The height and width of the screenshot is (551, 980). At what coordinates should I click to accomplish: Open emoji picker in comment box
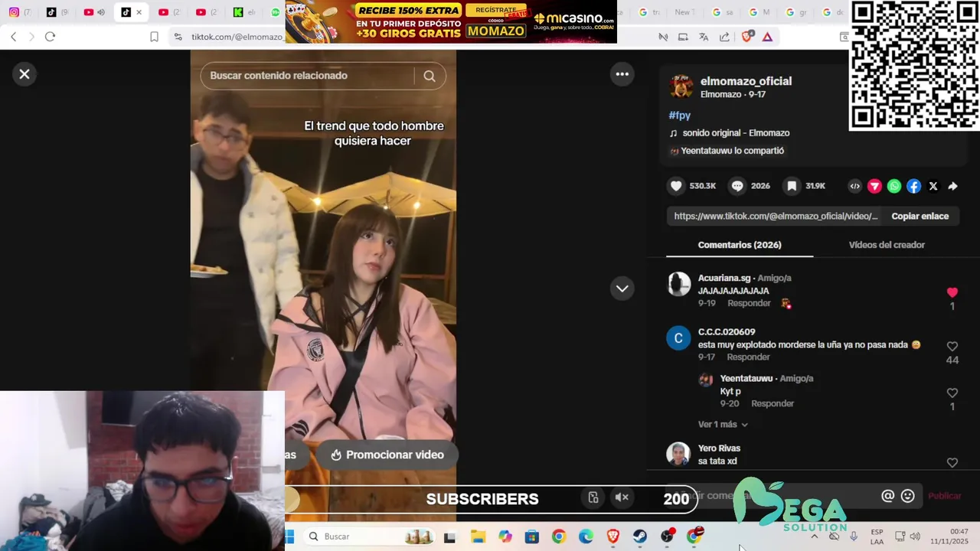pyautogui.click(x=908, y=496)
